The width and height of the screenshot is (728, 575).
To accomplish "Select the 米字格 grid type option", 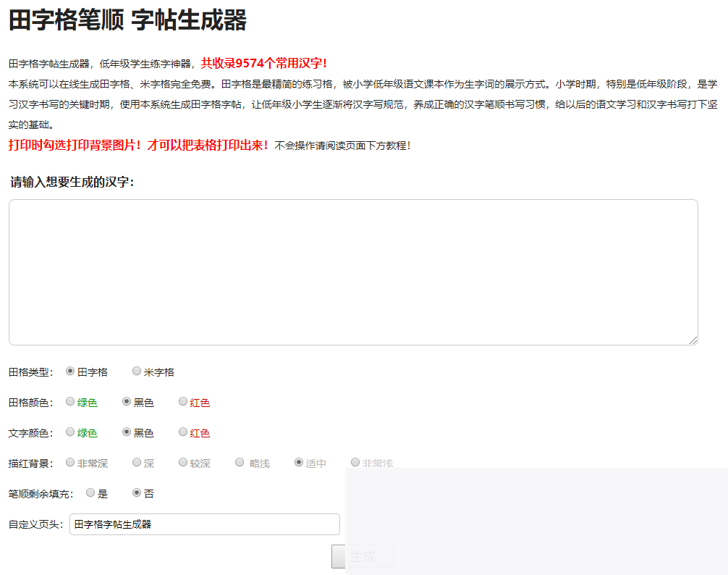I will tap(137, 371).
